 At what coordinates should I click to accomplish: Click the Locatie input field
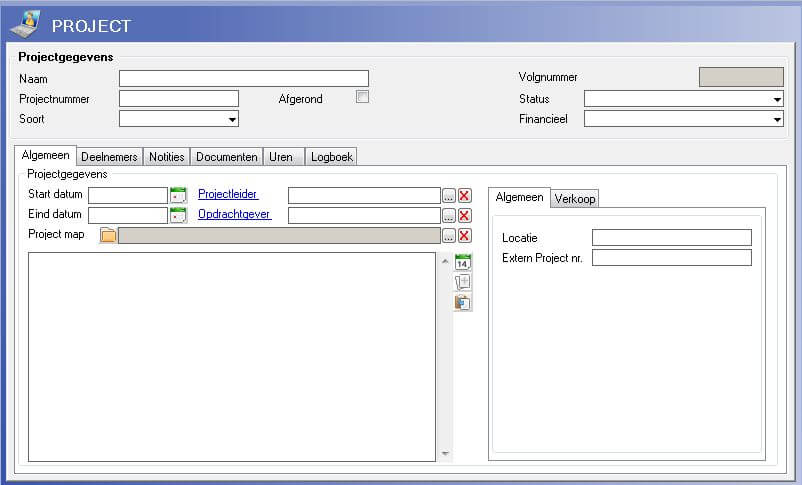point(672,237)
